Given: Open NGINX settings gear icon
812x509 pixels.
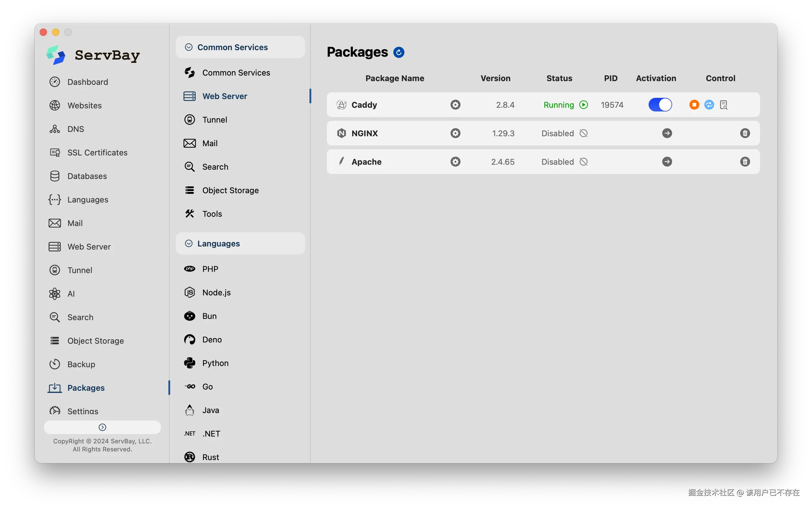Looking at the screenshot, I should point(455,133).
